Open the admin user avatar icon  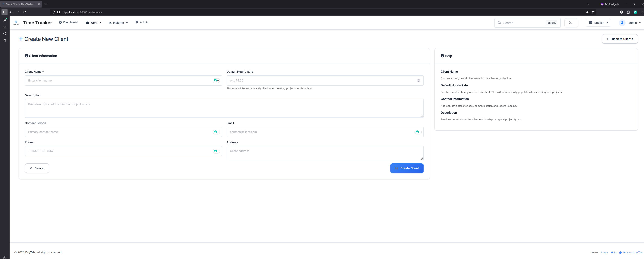(622, 23)
